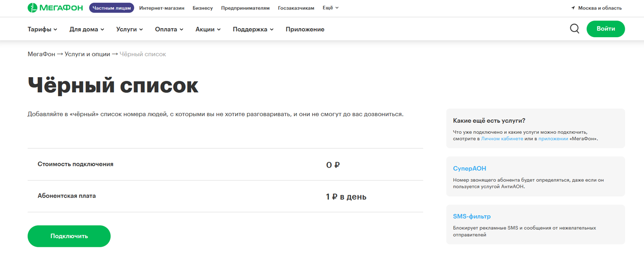Follow the приложении link
The width and height of the screenshot is (644, 255).
coord(553,139)
